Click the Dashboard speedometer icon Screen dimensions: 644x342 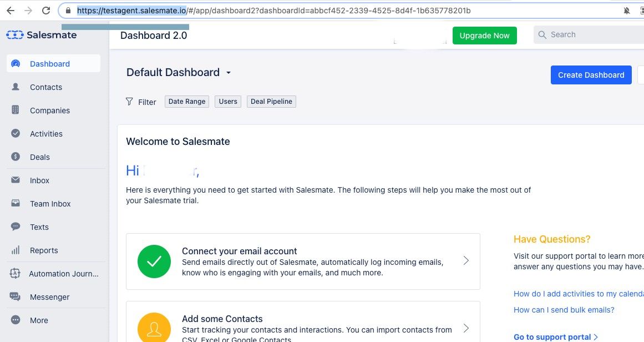point(16,64)
